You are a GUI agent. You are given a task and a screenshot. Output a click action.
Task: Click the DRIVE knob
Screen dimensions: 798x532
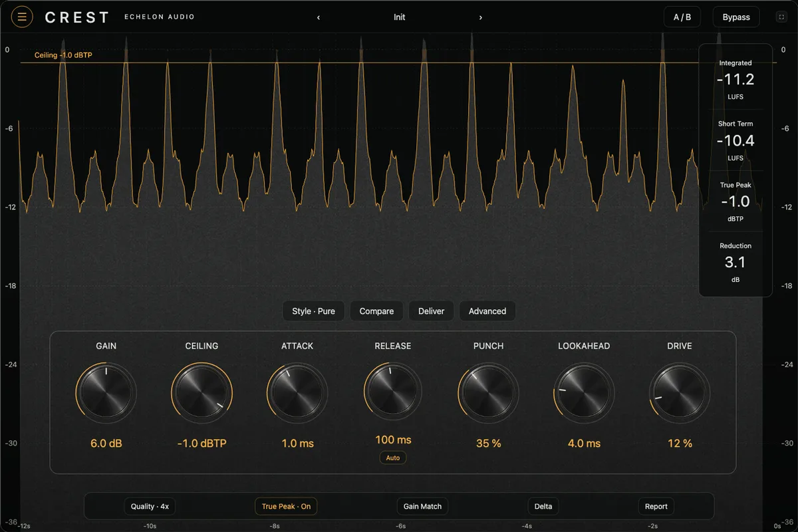680,392
